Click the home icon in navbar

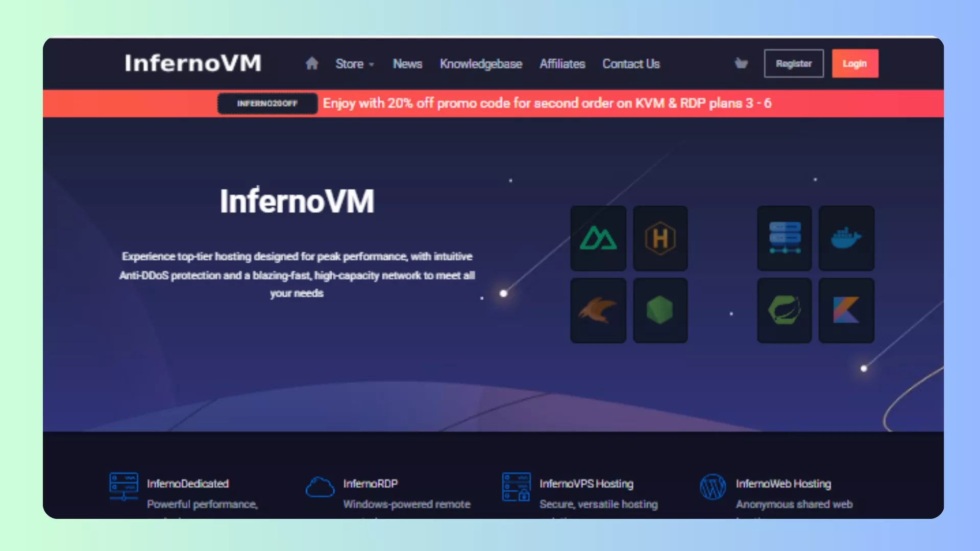point(312,64)
